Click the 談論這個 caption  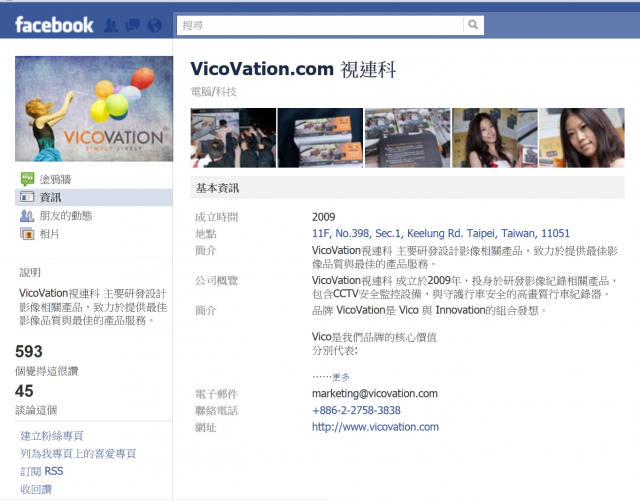(36, 410)
